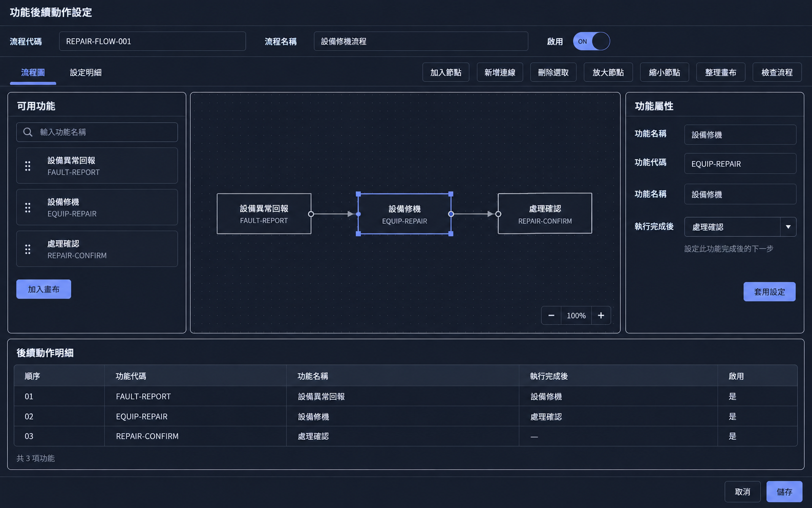Focus the 功能代碼 EQUIP-REPAIR field

740,164
